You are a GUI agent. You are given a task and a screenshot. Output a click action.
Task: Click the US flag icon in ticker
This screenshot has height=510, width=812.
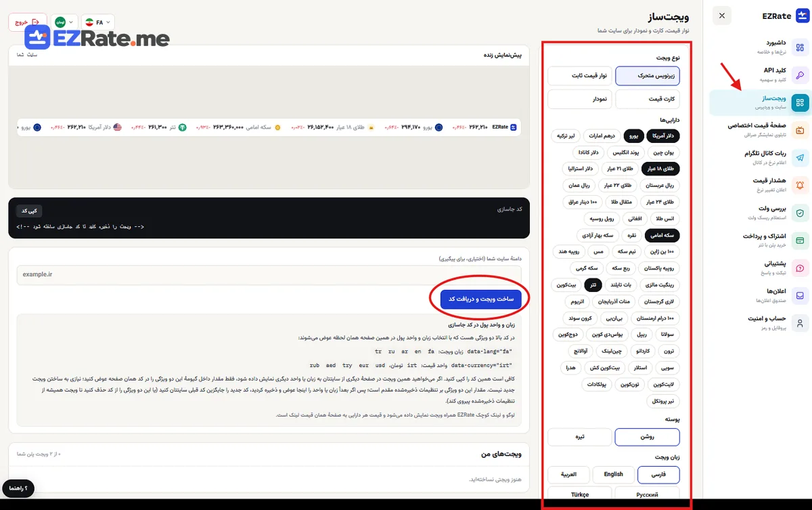pyautogui.click(x=117, y=127)
